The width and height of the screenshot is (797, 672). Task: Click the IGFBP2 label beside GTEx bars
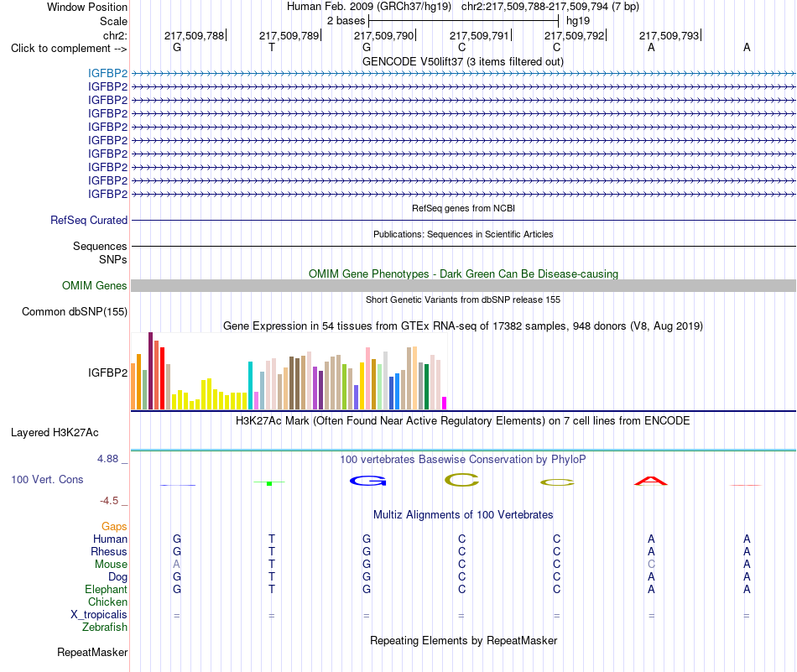(107, 372)
